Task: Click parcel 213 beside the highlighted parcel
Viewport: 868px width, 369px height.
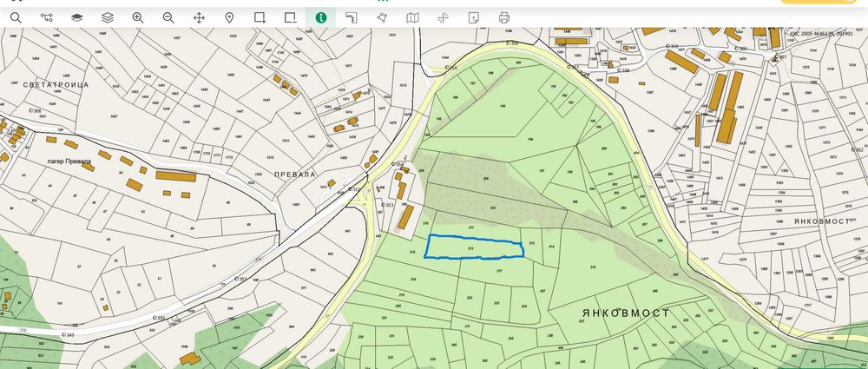Action: coord(531,243)
